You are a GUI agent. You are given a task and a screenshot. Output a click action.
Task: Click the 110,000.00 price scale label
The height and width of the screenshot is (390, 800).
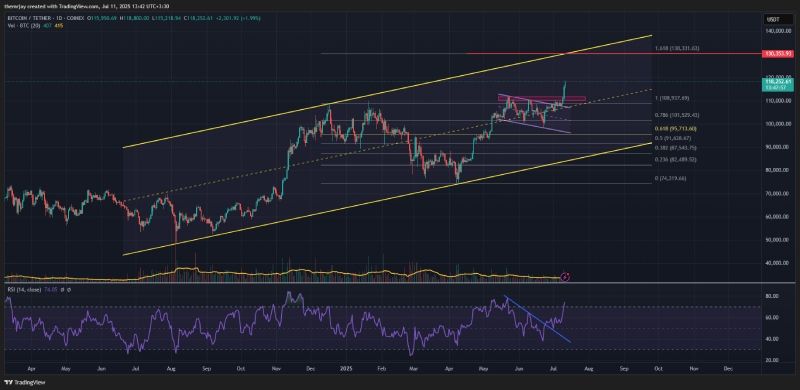pos(778,101)
